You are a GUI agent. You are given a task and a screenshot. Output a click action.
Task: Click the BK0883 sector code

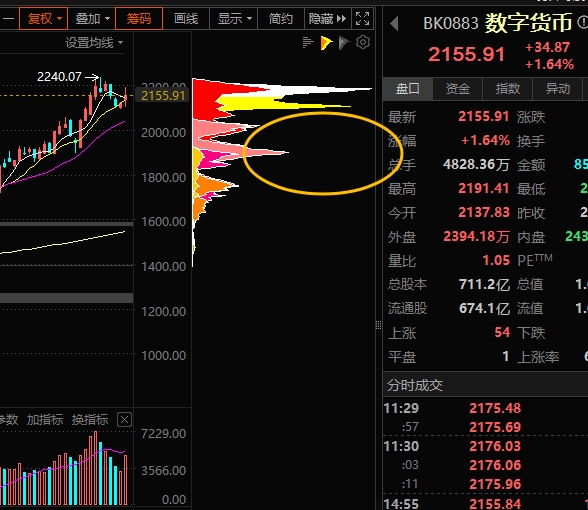451,23
